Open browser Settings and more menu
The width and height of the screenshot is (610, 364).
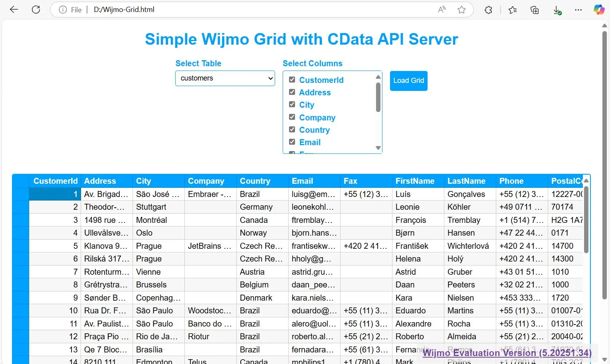click(578, 10)
